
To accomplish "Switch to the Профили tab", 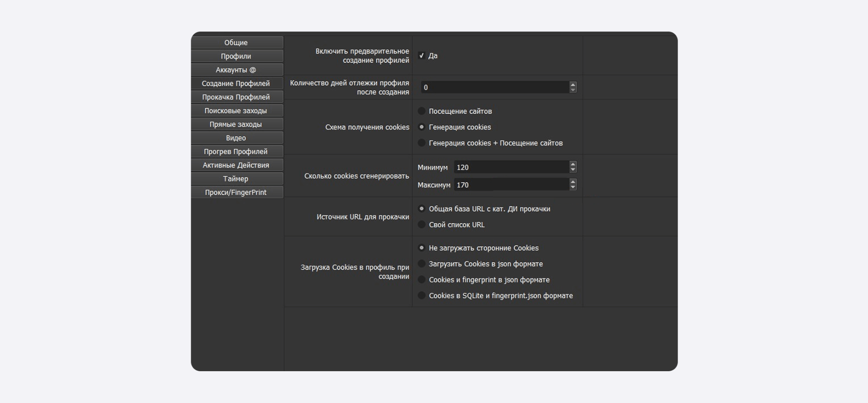I will 236,56.
